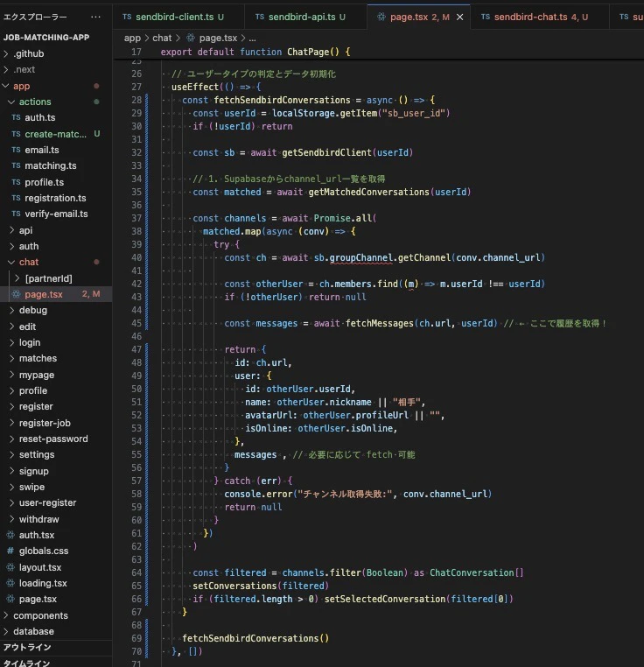Expand the matches folder
The image size is (644, 667).
point(56,358)
